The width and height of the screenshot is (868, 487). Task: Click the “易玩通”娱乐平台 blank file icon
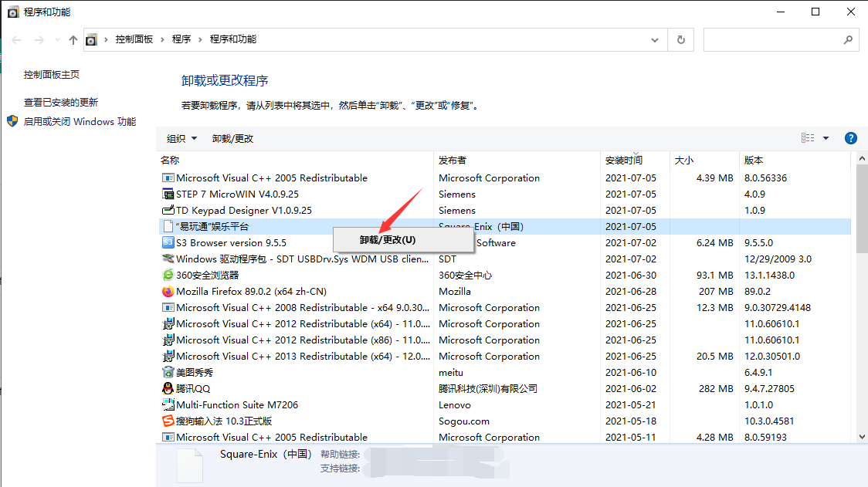pos(168,226)
